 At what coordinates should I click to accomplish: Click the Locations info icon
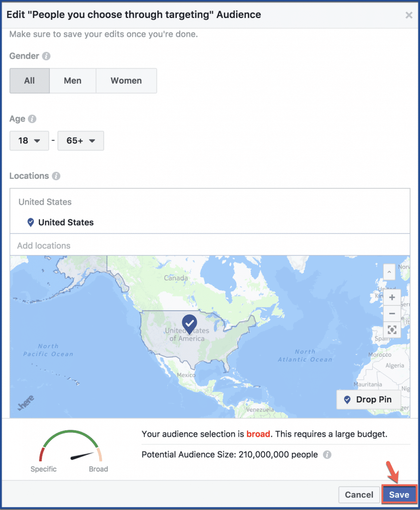tap(56, 176)
